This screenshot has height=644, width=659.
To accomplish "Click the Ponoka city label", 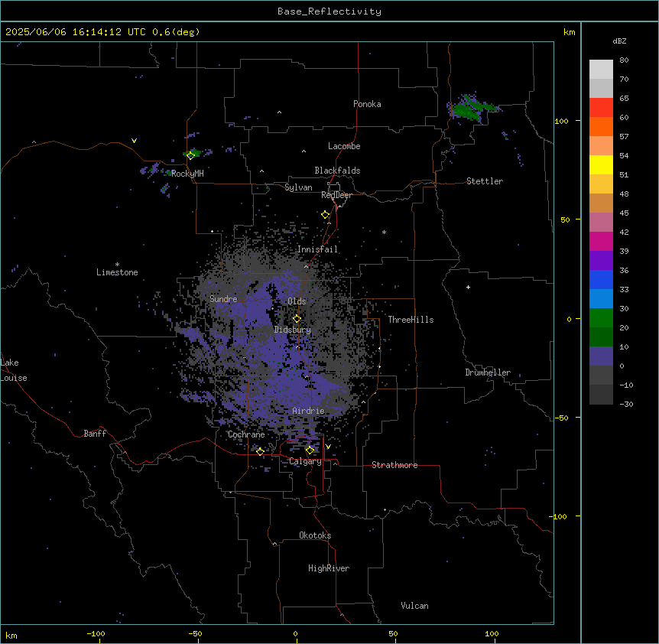I will pyautogui.click(x=367, y=104).
